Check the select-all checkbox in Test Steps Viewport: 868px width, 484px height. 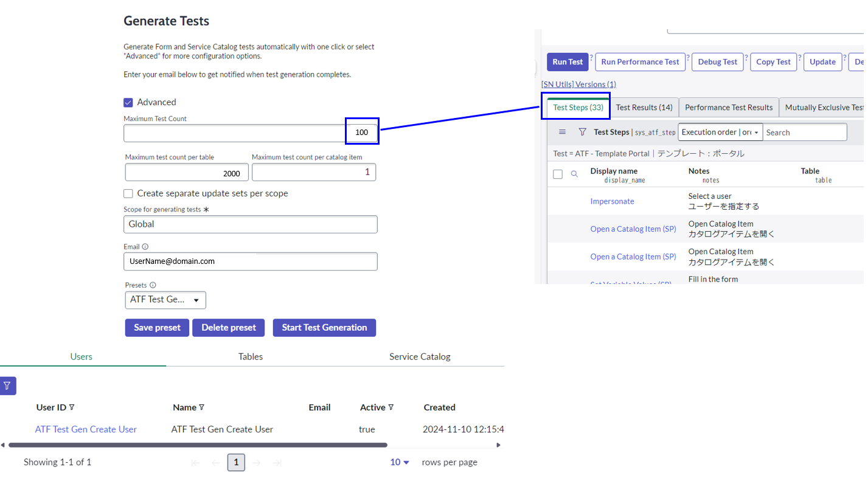[558, 174]
